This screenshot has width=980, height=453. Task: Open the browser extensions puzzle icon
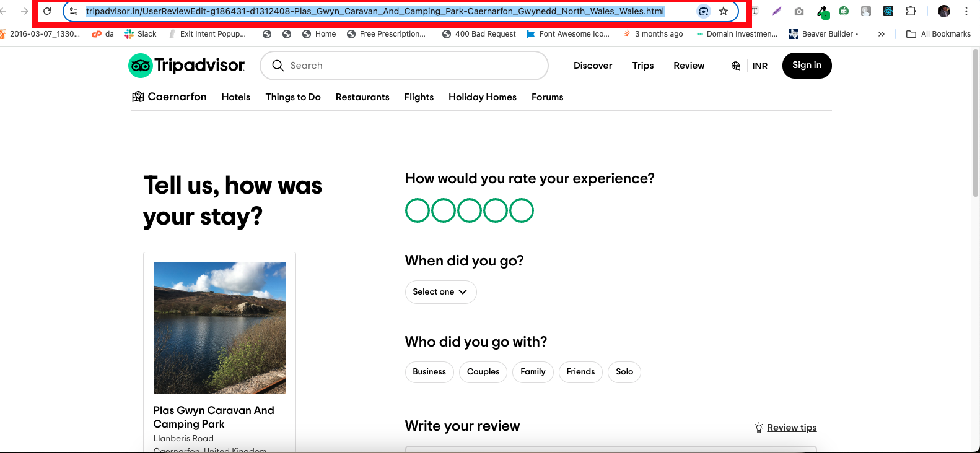(911, 11)
